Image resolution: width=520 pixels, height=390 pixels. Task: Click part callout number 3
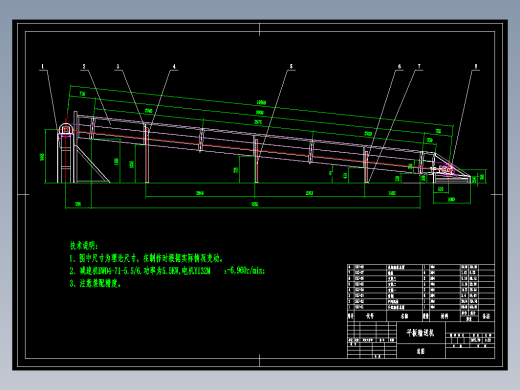[118, 66]
